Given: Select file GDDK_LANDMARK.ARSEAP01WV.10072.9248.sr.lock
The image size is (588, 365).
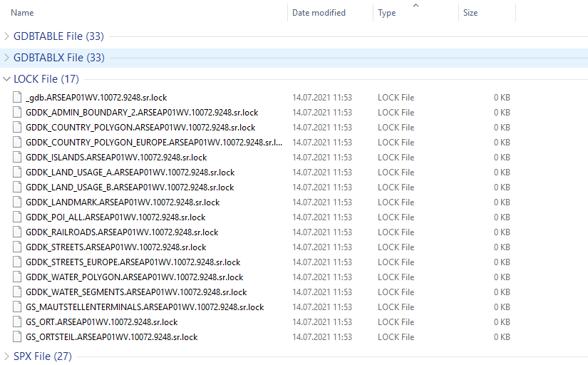Looking at the screenshot, I should click(x=123, y=202).
